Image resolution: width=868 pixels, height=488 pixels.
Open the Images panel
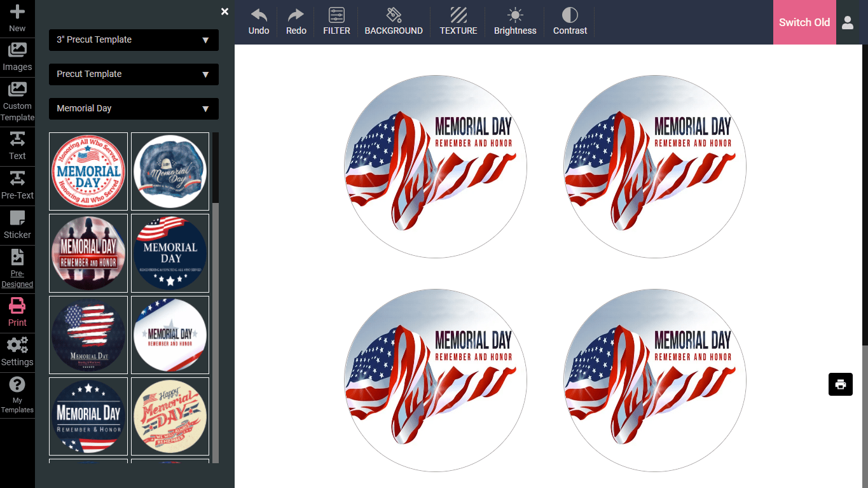[x=17, y=57]
